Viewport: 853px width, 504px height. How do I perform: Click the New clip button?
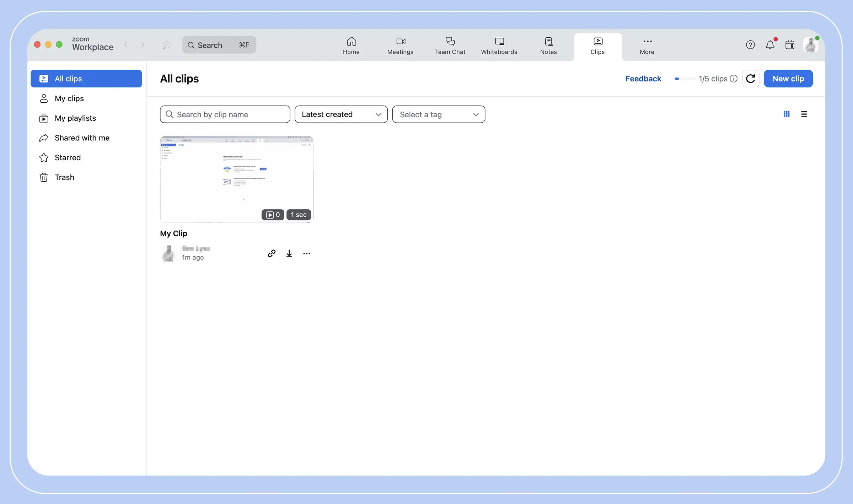pyautogui.click(x=788, y=79)
